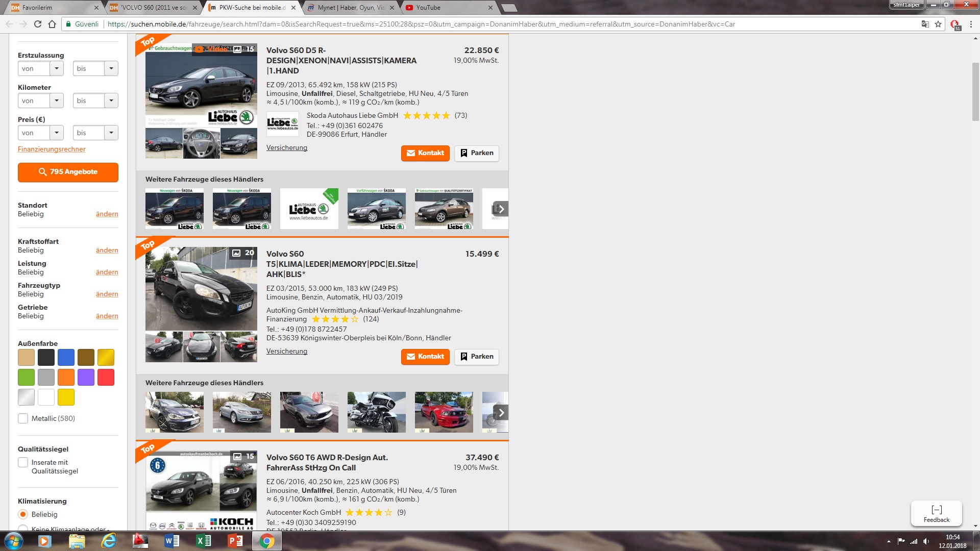Open Versicherung link on Volvo S60 D5 listing
The height and width of the screenshot is (551, 980).
click(x=287, y=147)
